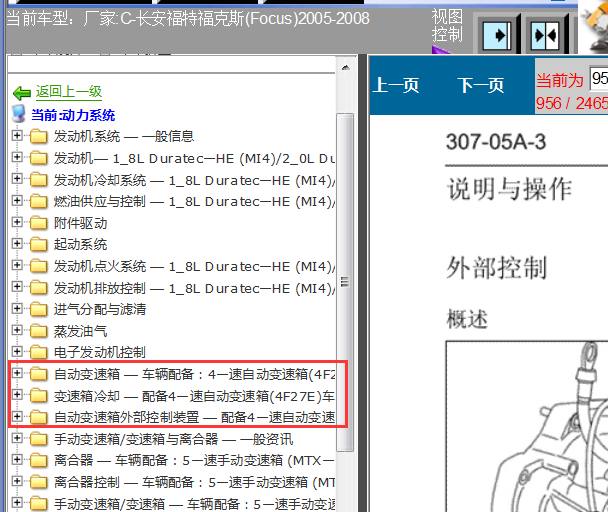This screenshot has width=608, height=512.
Task: Click the green back arrow icon
Action: click(22, 93)
